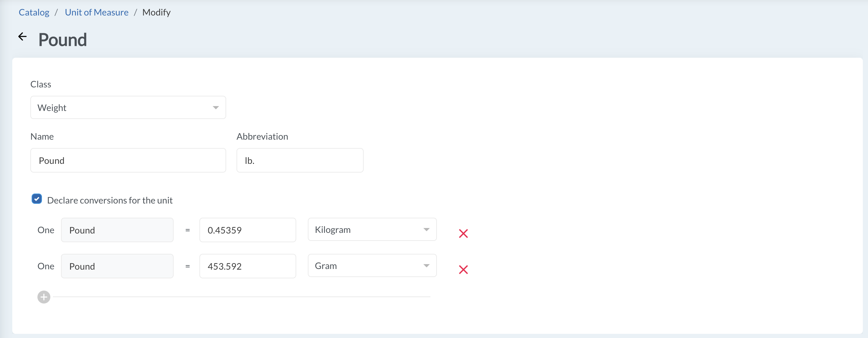868x338 pixels.
Task: Add a new conversion row
Action: coord(44,297)
